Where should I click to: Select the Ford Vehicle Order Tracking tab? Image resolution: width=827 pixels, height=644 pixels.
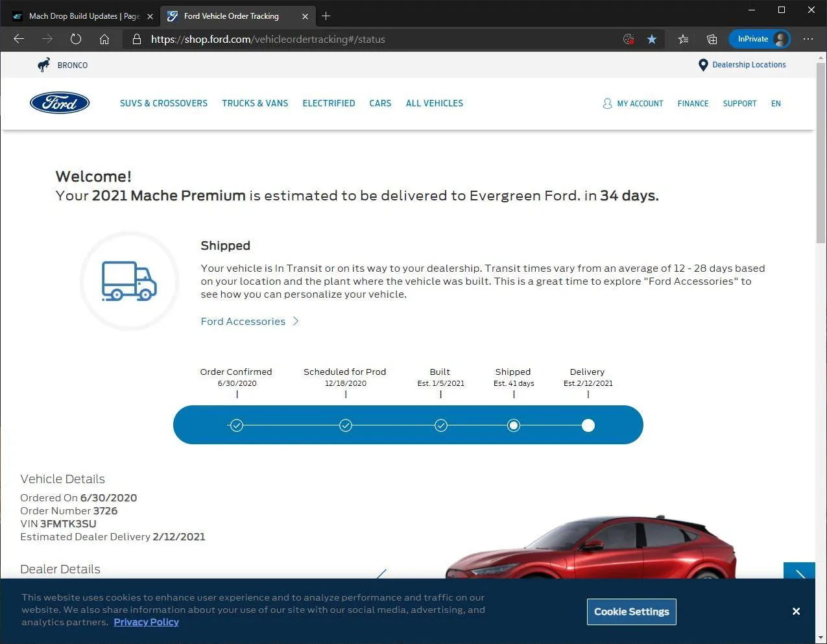click(236, 16)
